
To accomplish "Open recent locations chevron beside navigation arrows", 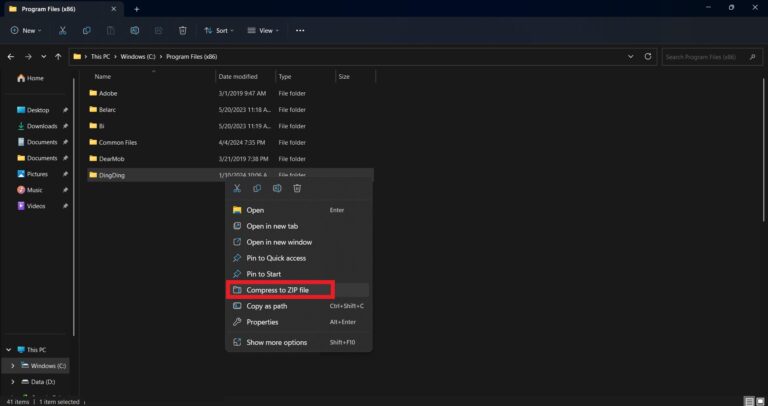I will pyautogui.click(x=44, y=57).
